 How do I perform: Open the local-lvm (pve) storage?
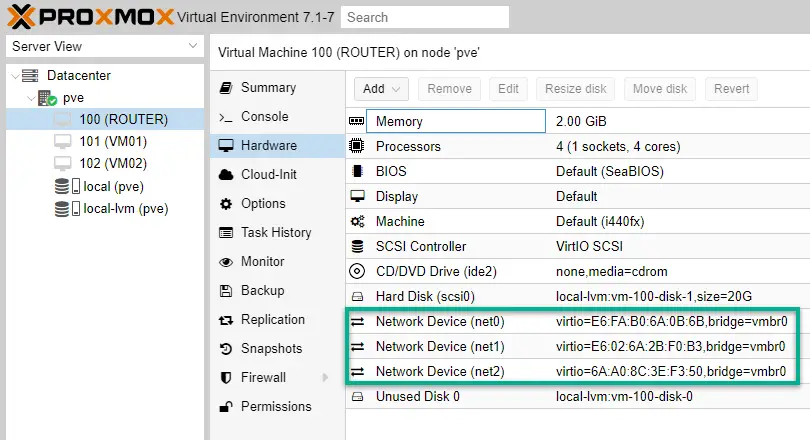coord(105,208)
